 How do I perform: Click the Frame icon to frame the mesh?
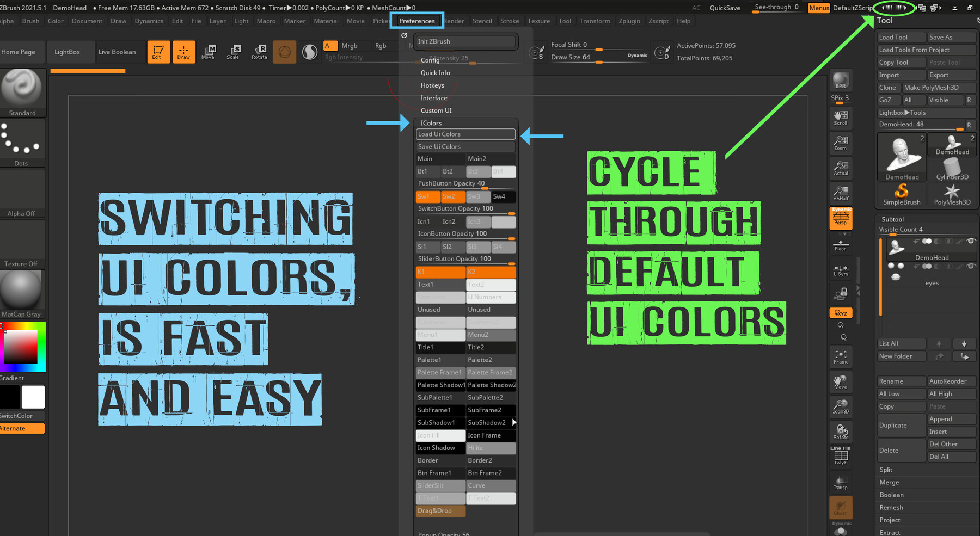pyautogui.click(x=840, y=356)
